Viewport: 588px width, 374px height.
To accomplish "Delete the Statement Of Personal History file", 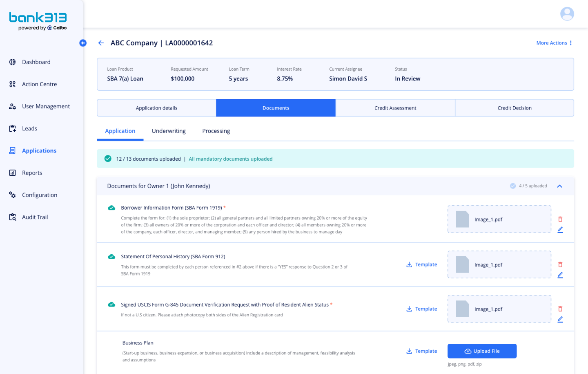I will tap(560, 264).
